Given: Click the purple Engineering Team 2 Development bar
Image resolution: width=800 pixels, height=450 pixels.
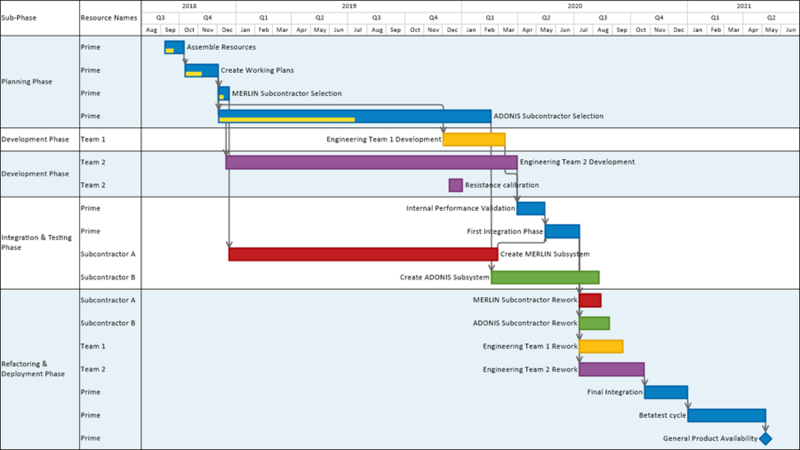Looking at the screenshot, I should click(x=371, y=162).
